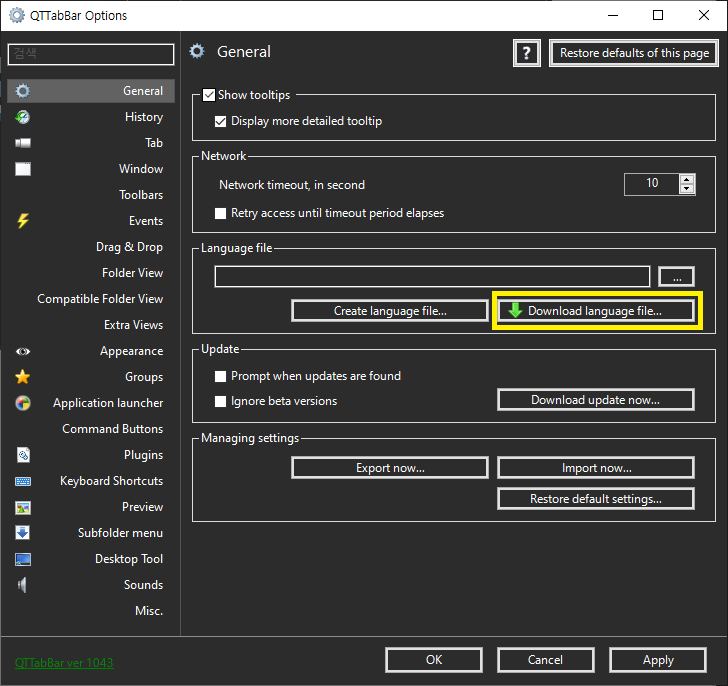Click the network timeout value field
This screenshot has width=728, height=686.
(x=652, y=184)
